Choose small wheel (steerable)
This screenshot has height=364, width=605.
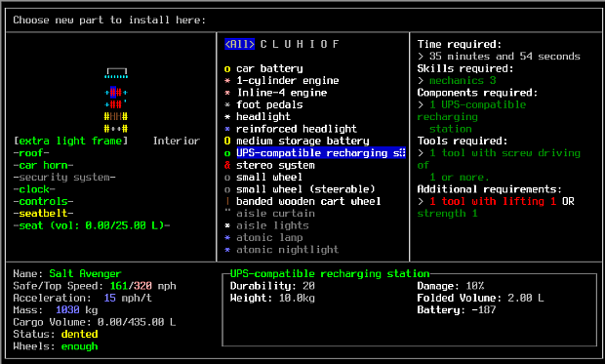pos(305,189)
